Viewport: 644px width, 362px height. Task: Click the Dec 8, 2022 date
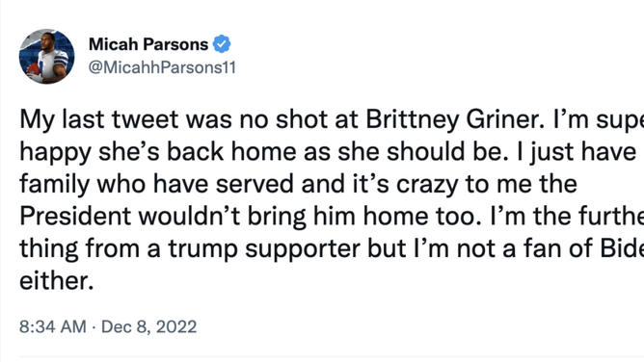click(149, 326)
